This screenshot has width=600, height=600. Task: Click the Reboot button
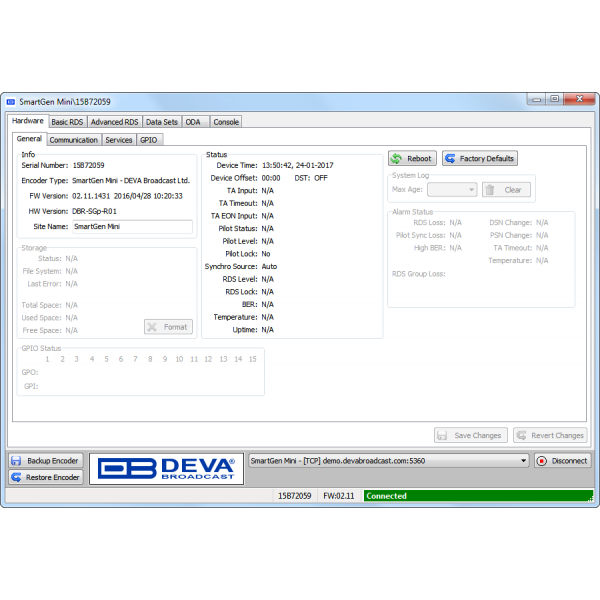click(412, 158)
